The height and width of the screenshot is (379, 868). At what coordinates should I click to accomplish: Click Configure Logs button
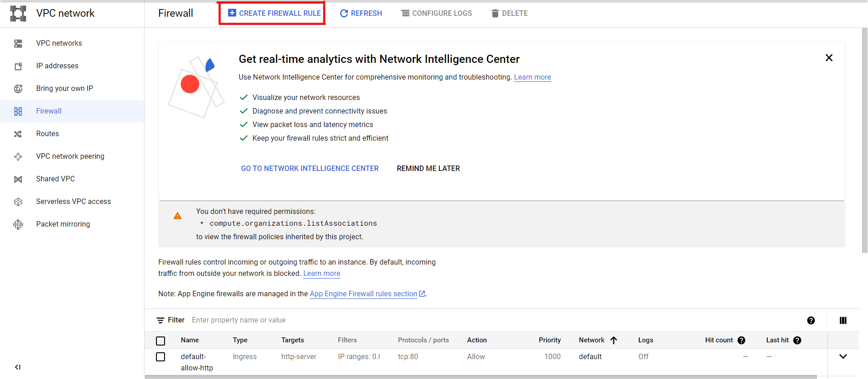[437, 13]
